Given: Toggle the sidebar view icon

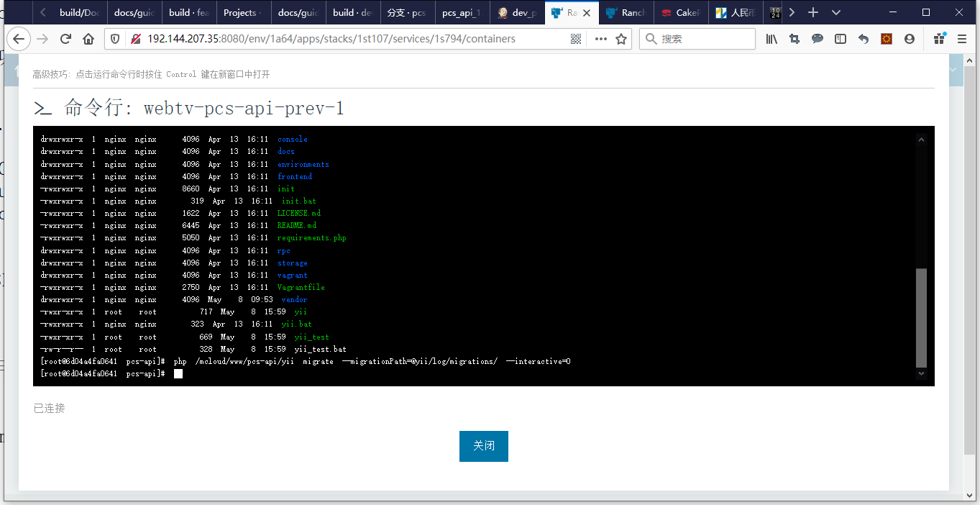Looking at the screenshot, I should tap(841, 39).
